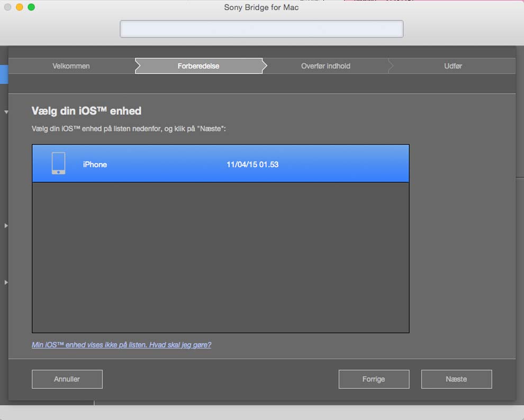Open 'Min iOS enhed vises ikke' help link
The width and height of the screenshot is (524, 420).
(x=121, y=345)
